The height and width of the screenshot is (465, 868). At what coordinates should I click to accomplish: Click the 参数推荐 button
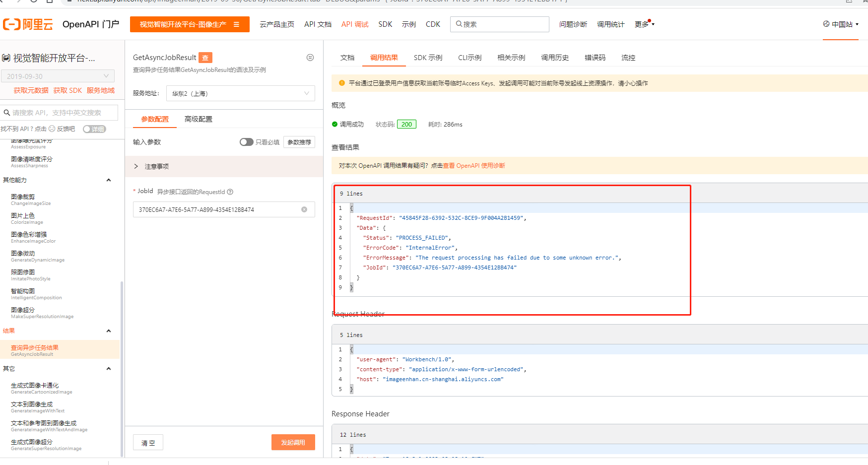coord(299,142)
